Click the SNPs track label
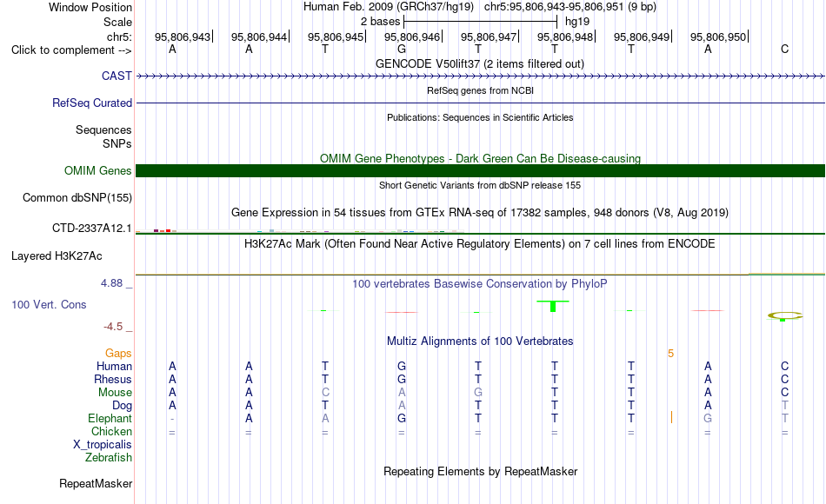 coord(117,143)
